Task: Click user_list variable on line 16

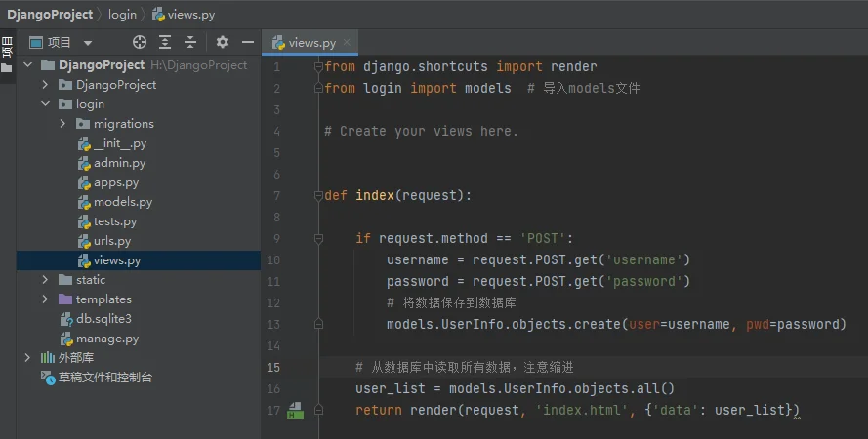Action: pos(391,388)
